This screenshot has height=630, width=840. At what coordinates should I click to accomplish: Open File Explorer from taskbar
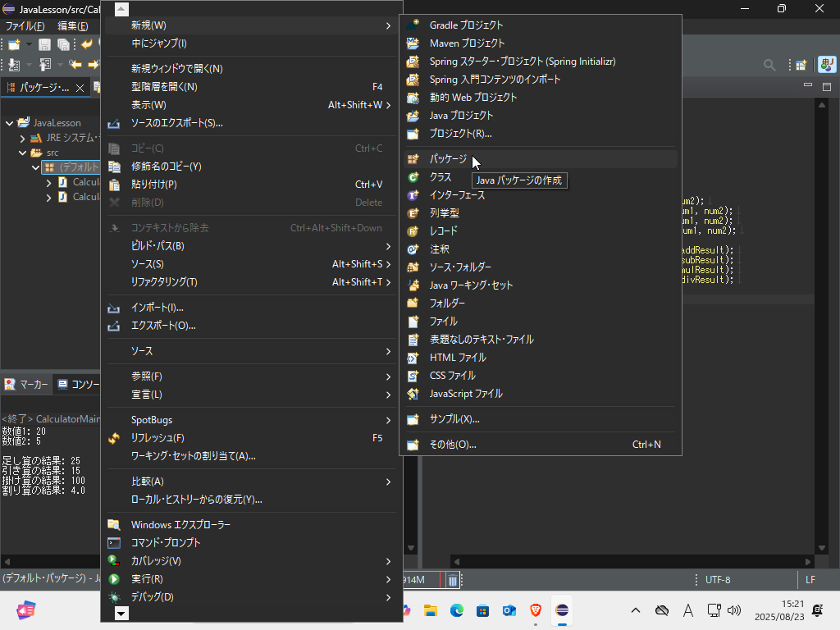point(430,610)
